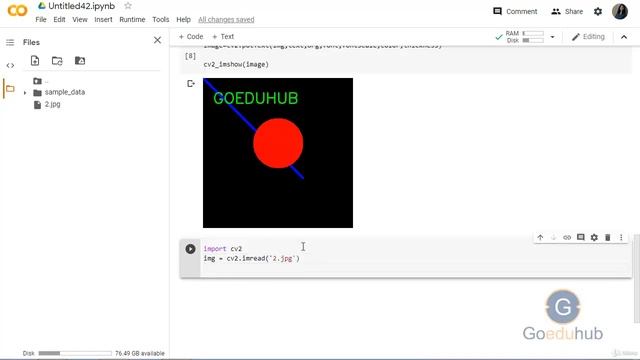
Task: Open the Tools menu
Action: 161,20
